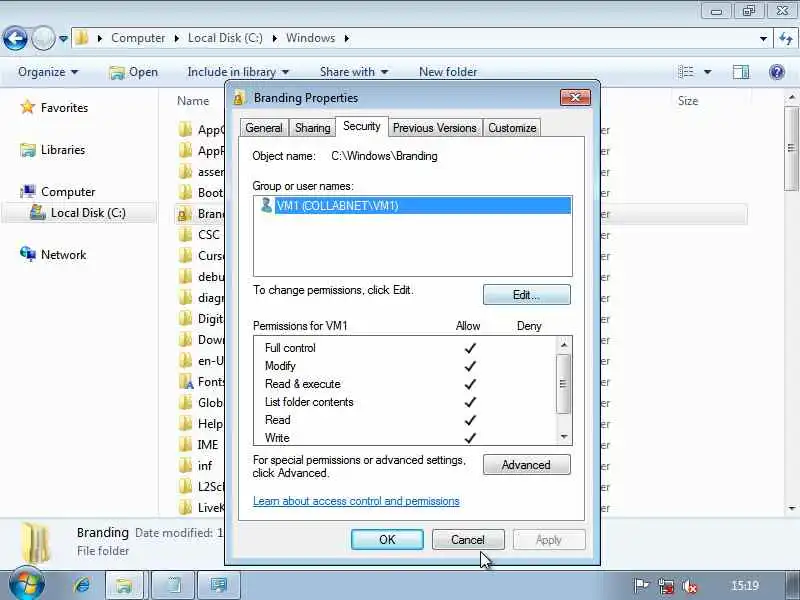Click the Size column header

tap(688, 101)
